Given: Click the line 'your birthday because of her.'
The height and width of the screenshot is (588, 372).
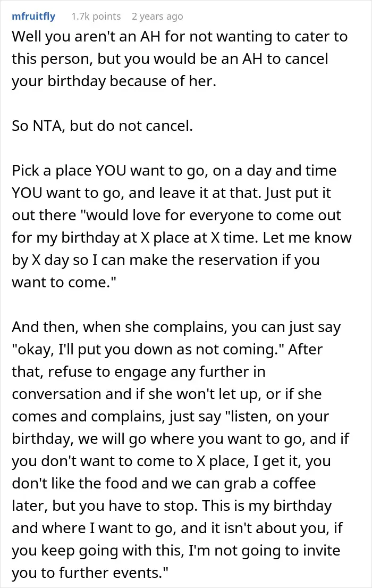Looking at the screenshot, I should point(114,81).
